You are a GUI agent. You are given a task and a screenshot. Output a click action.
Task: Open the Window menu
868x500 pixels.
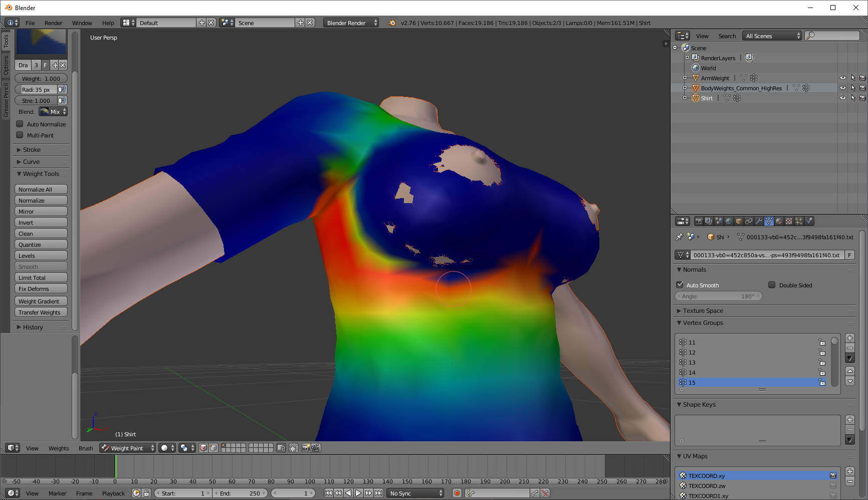tap(82, 23)
